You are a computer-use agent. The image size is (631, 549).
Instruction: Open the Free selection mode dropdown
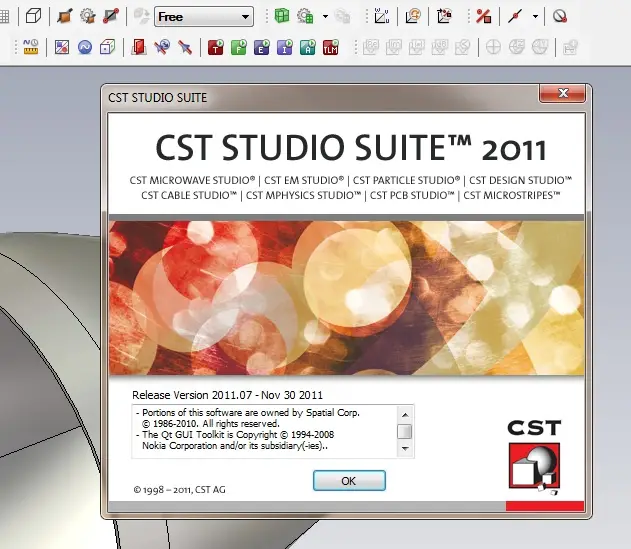(204, 17)
